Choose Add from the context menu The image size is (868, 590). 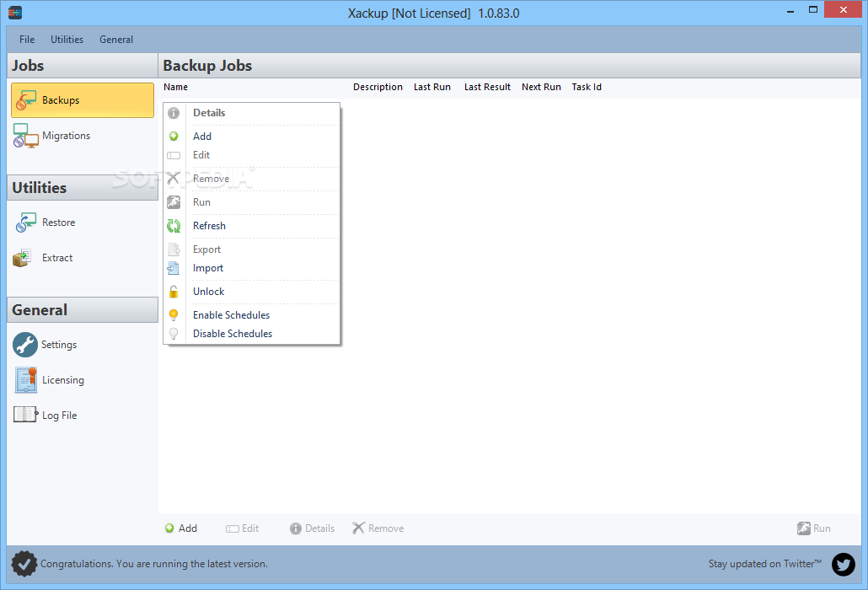[251, 137]
